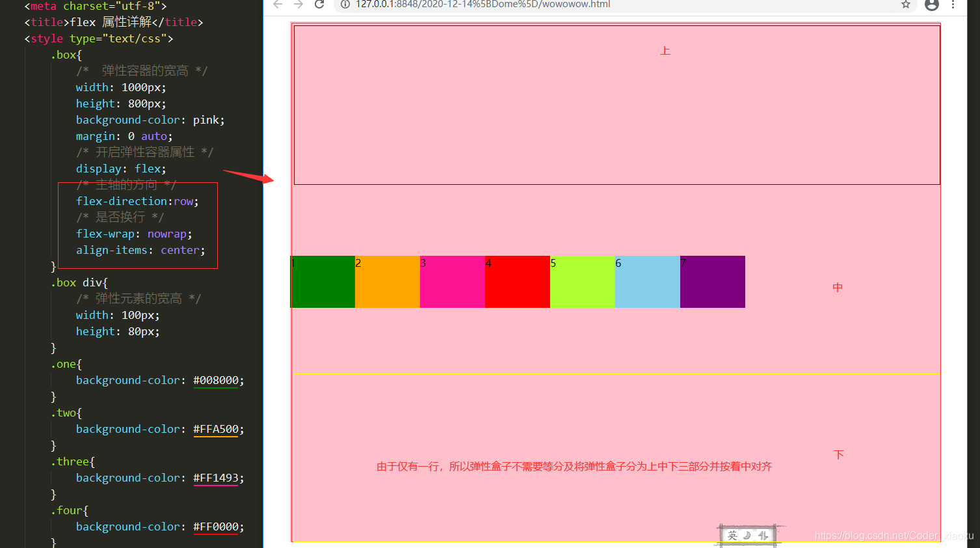This screenshot has width=980, height=548.
Task: Click the #008000 color value in code
Action: 216,380
